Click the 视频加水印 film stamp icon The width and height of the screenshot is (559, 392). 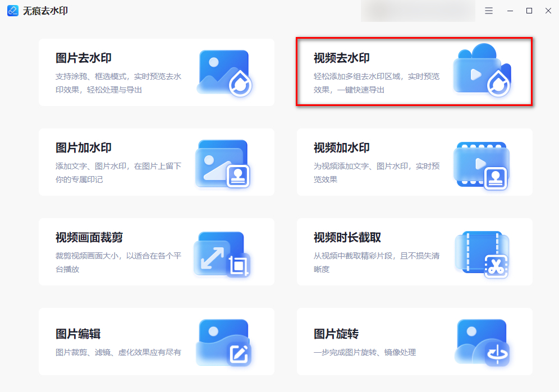coord(482,165)
